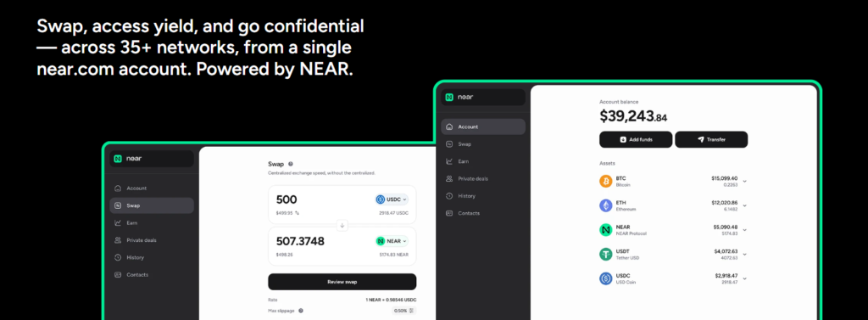Click the USD Coin icon in Assets
This screenshot has height=320, width=868.
pyautogui.click(x=605, y=278)
